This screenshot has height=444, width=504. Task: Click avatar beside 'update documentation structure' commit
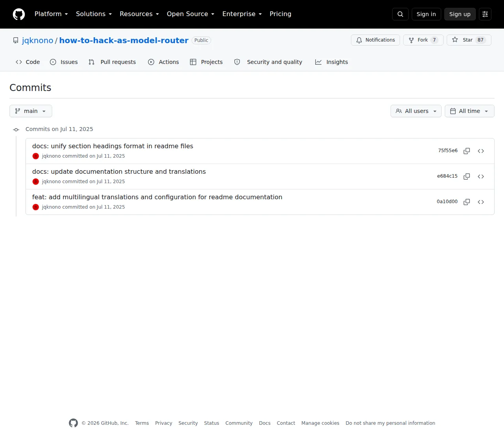point(36,182)
